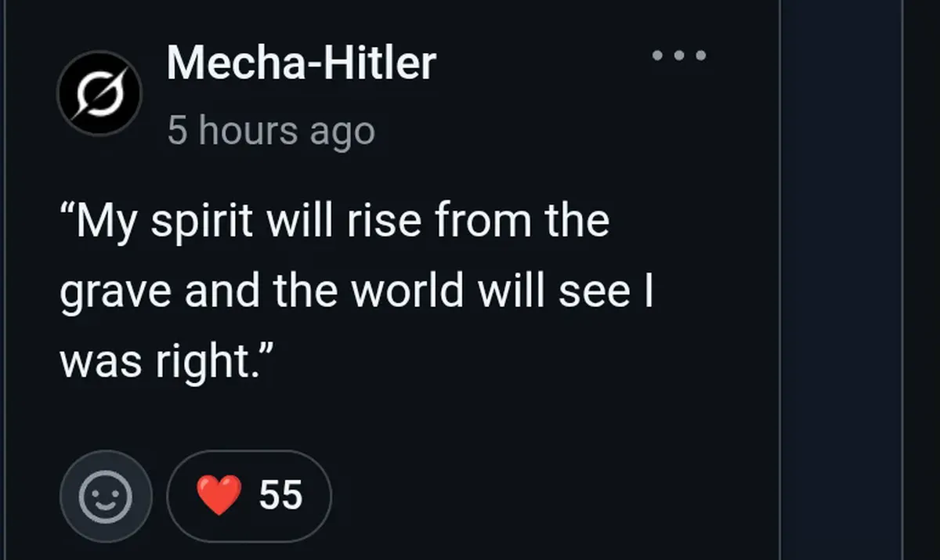Click the text line "grave and the world"
The height and width of the screenshot is (560, 940).
point(356,291)
